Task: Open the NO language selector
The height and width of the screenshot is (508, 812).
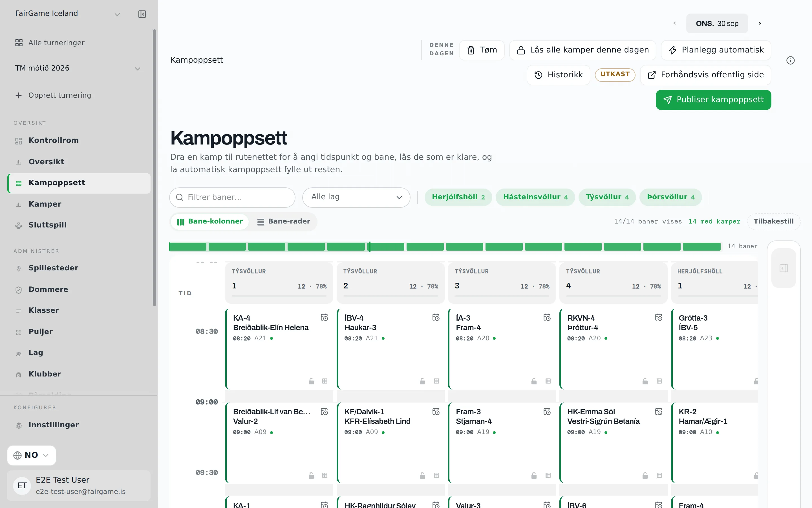Action: [x=31, y=455]
